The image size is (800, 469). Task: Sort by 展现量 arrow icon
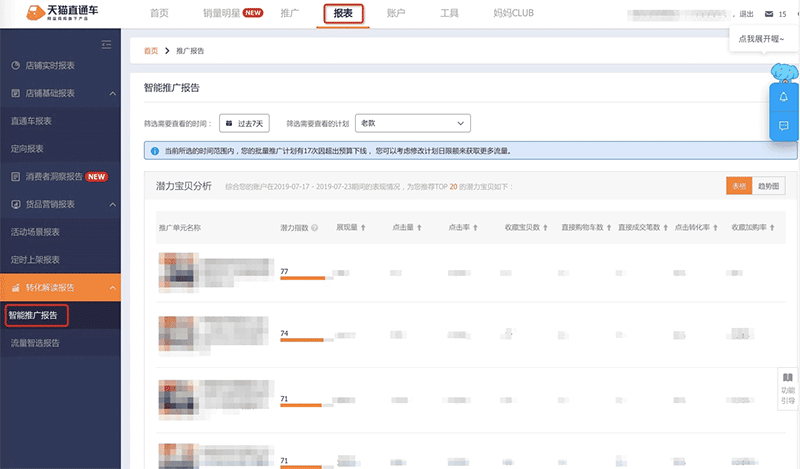pos(362,228)
